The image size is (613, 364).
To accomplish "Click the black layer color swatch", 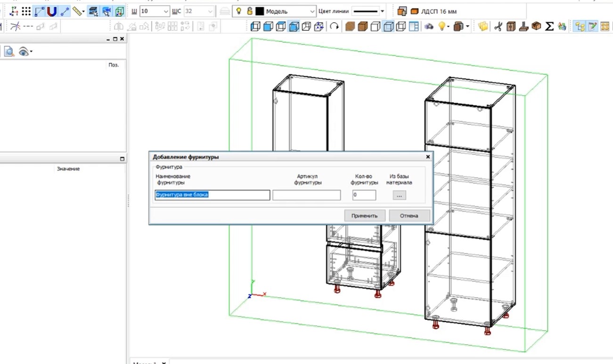I will (260, 11).
